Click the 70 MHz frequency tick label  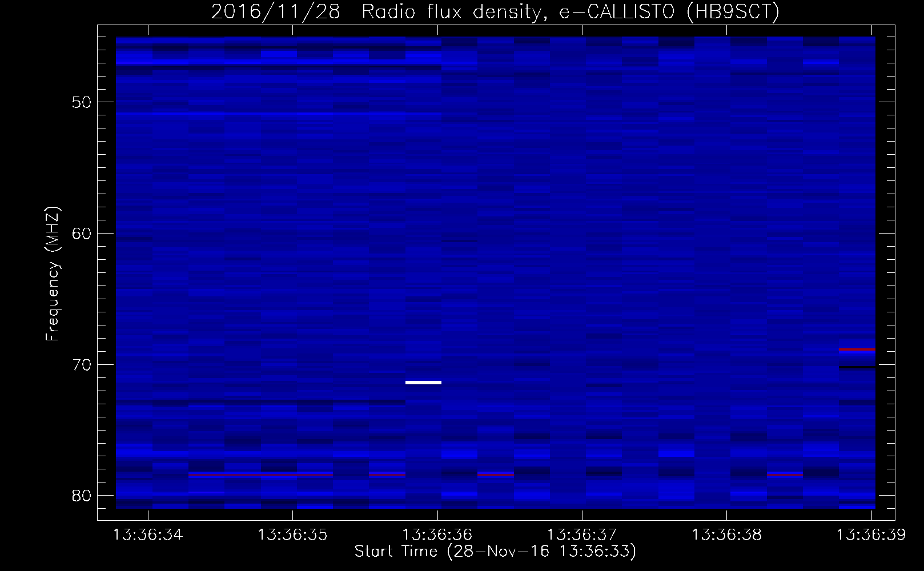click(x=82, y=364)
